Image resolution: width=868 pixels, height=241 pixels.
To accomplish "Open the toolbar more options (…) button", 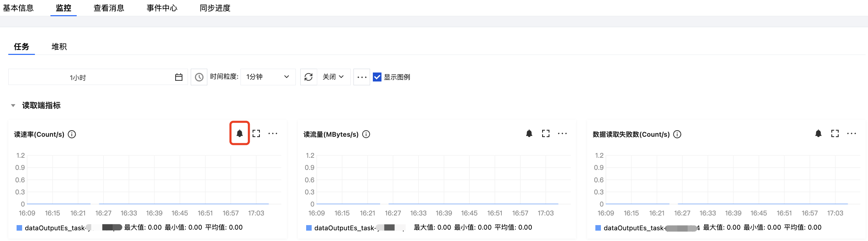I will (x=362, y=77).
